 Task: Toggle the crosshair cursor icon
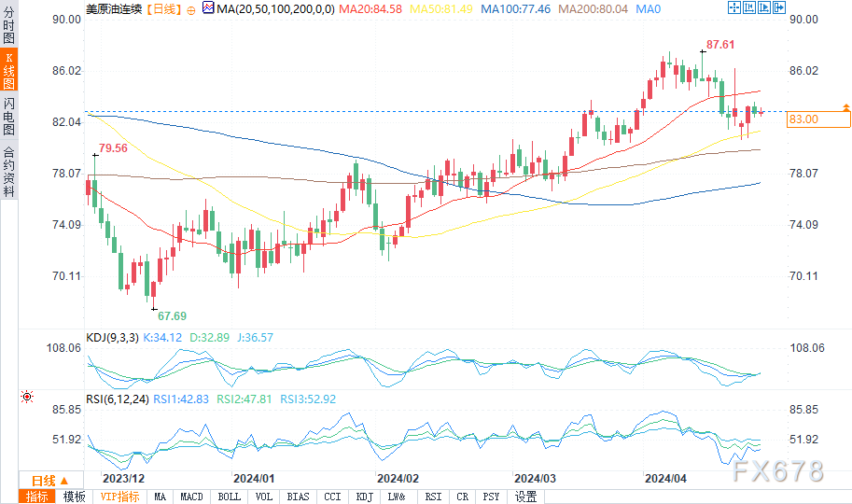pyautogui.click(x=734, y=7)
